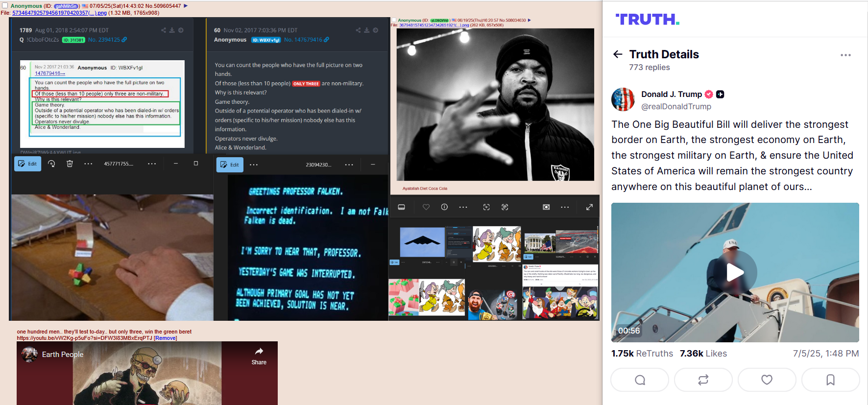Click Share on the Earth People video

[259, 356]
